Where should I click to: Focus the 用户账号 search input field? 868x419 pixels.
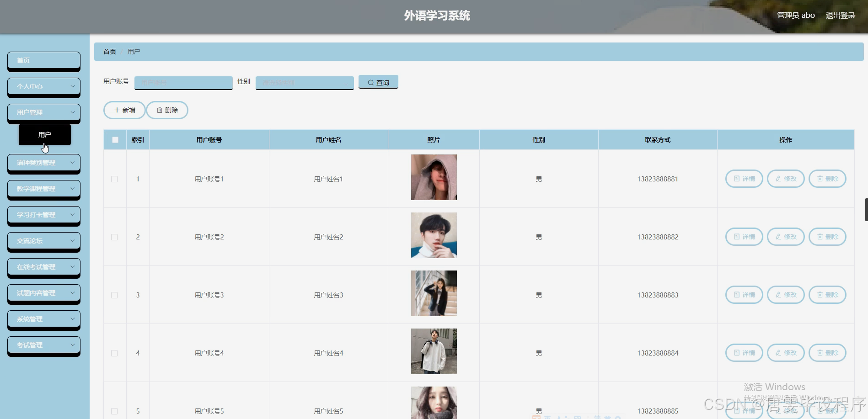tap(183, 83)
